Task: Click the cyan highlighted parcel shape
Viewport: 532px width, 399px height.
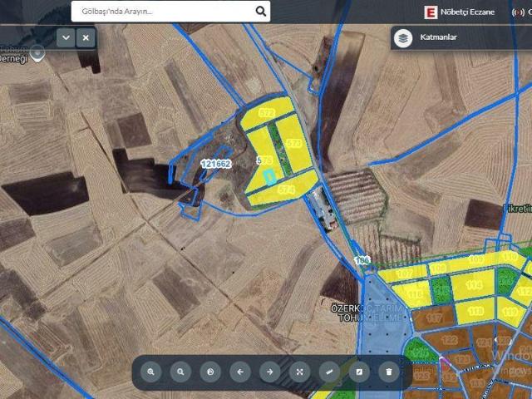Action: coord(269,177)
